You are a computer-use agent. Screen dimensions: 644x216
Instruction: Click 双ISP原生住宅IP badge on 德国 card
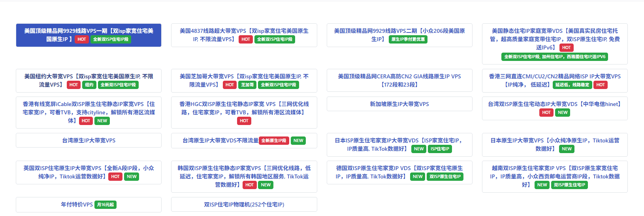coord(445,176)
